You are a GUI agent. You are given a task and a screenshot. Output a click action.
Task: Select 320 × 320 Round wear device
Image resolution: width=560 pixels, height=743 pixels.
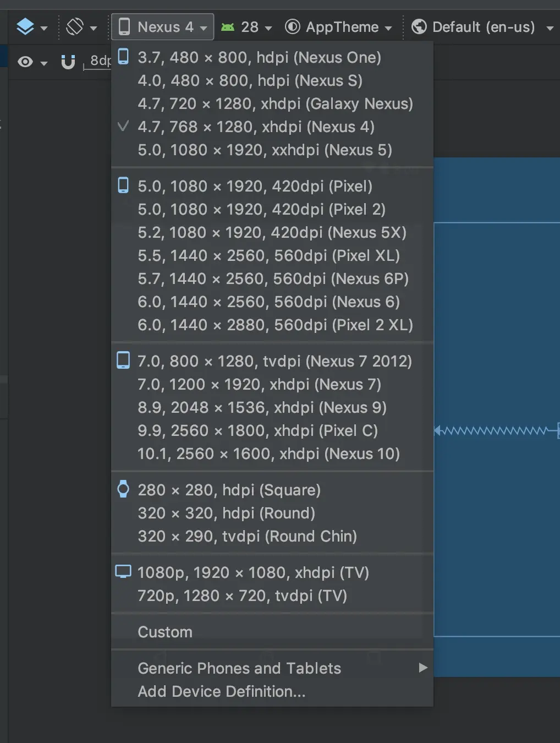272,513
